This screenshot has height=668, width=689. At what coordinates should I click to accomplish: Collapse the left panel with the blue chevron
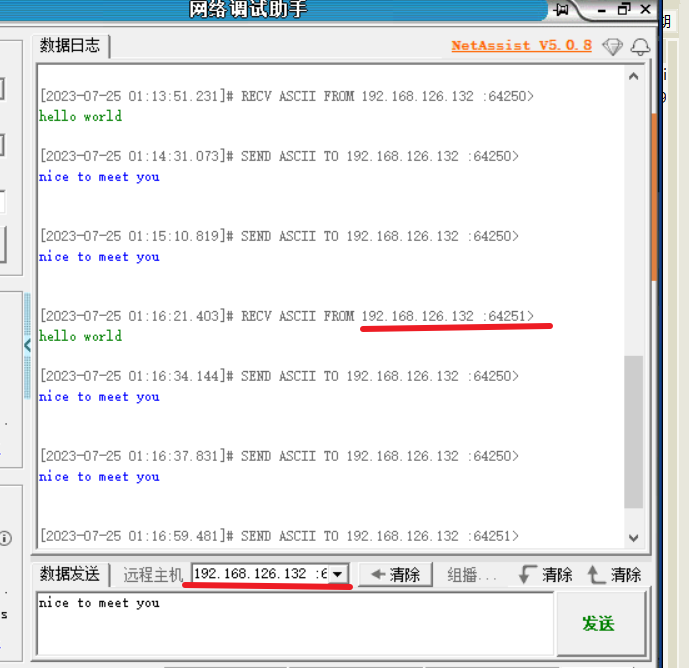tap(28, 345)
